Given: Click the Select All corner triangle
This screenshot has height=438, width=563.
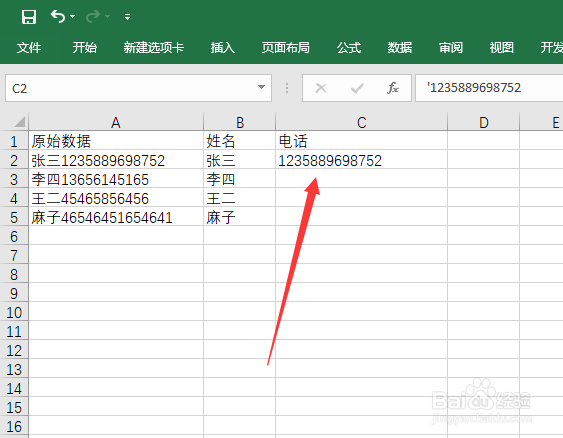Looking at the screenshot, I should pos(19,122).
